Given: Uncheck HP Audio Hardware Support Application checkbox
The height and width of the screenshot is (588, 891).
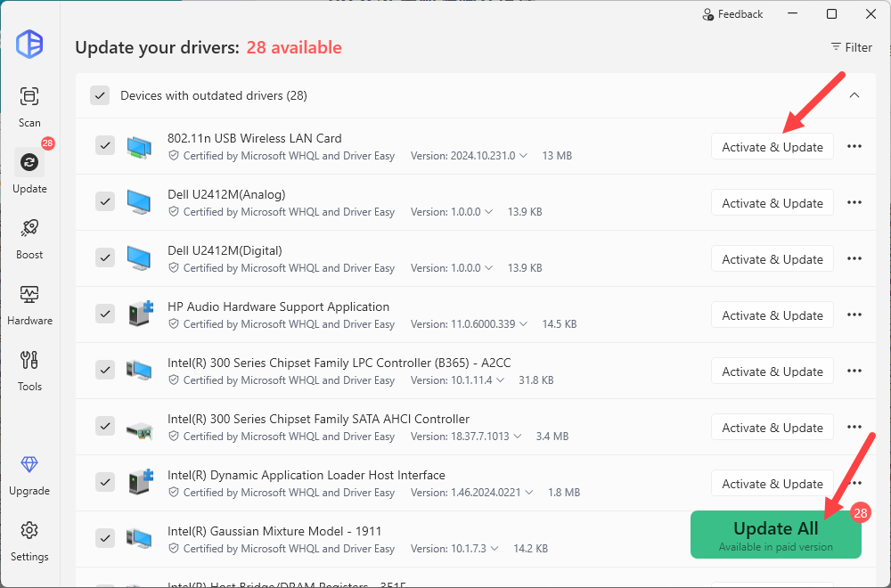Looking at the screenshot, I should tap(105, 314).
